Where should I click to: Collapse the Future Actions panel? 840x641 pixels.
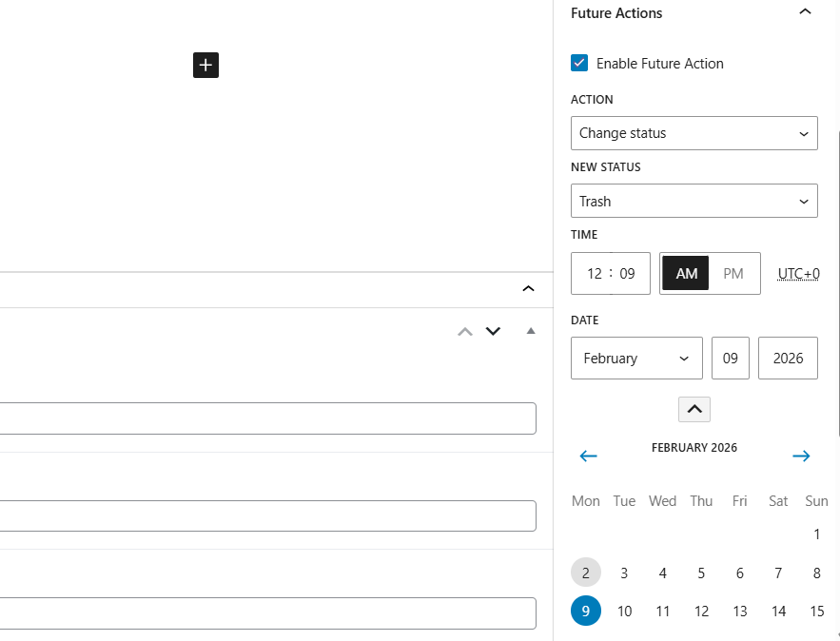pos(805,12)
